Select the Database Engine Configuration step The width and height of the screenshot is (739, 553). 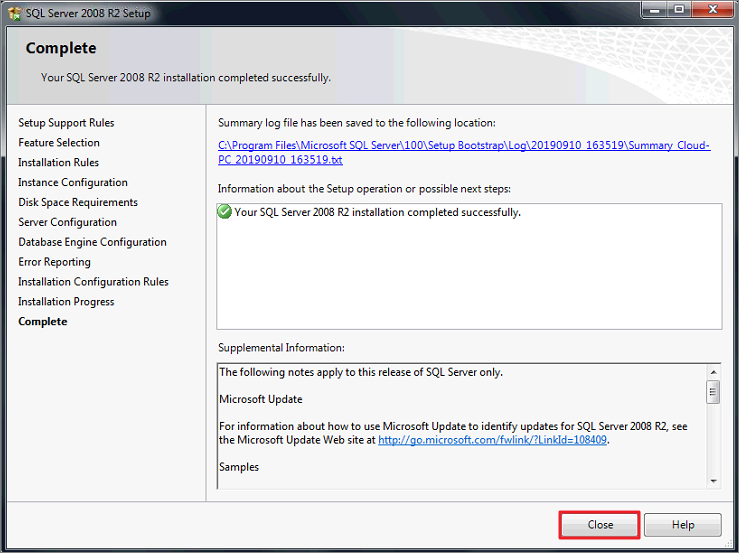(92, 242)
